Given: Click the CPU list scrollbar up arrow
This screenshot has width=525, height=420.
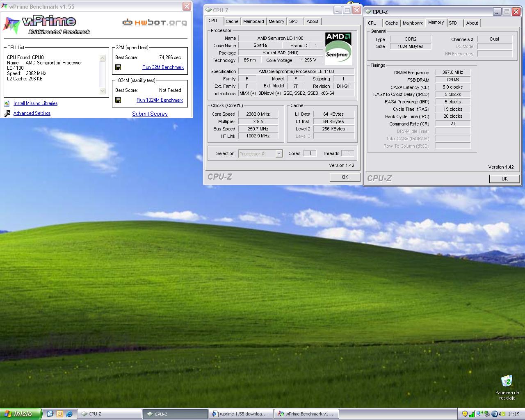Looking at the screenshot, I should [102, 58].
